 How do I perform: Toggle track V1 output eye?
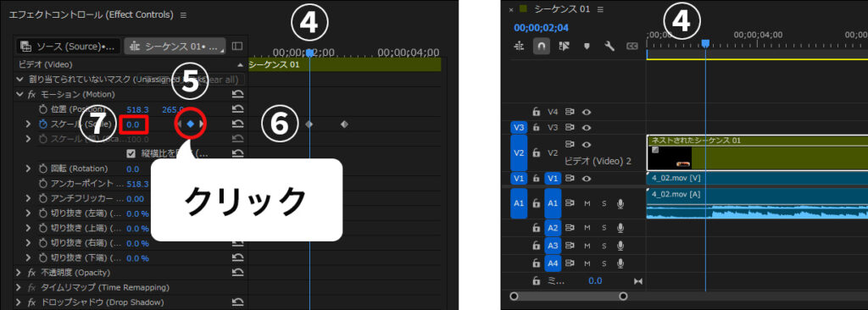[587, 178]
